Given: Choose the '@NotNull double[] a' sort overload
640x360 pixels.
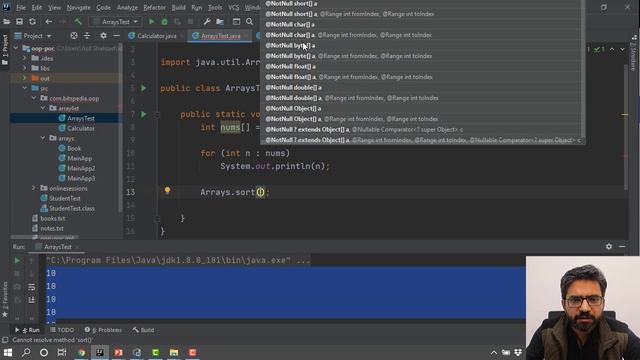Looking at the screenshot, I should tap(423, 87).
